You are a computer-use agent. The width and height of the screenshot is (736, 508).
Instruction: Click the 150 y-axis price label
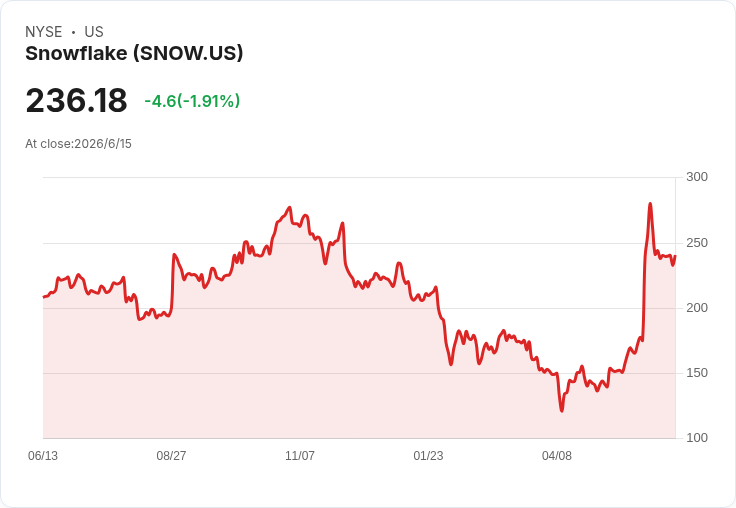(697, 373)
